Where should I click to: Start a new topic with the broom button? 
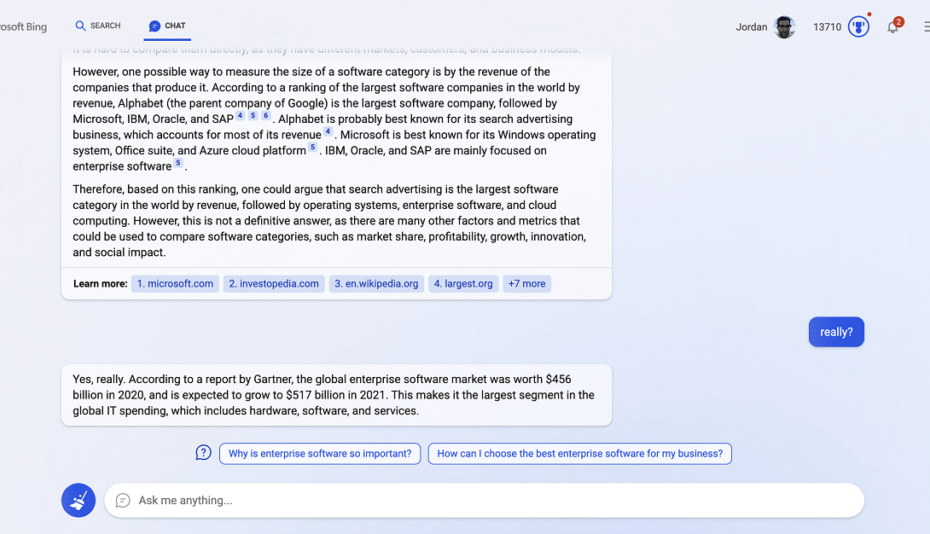(x=78, y=500)
